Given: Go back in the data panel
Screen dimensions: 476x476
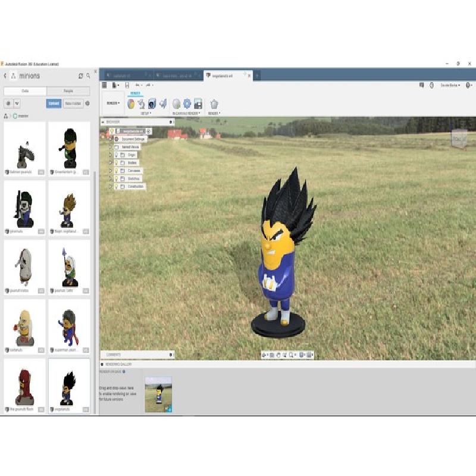Looking at the screenshot, I should (5, 76).
